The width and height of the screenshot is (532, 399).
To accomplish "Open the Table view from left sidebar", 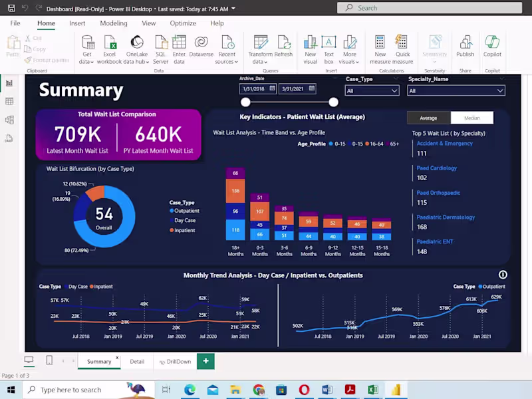I will tap(9, 100).
